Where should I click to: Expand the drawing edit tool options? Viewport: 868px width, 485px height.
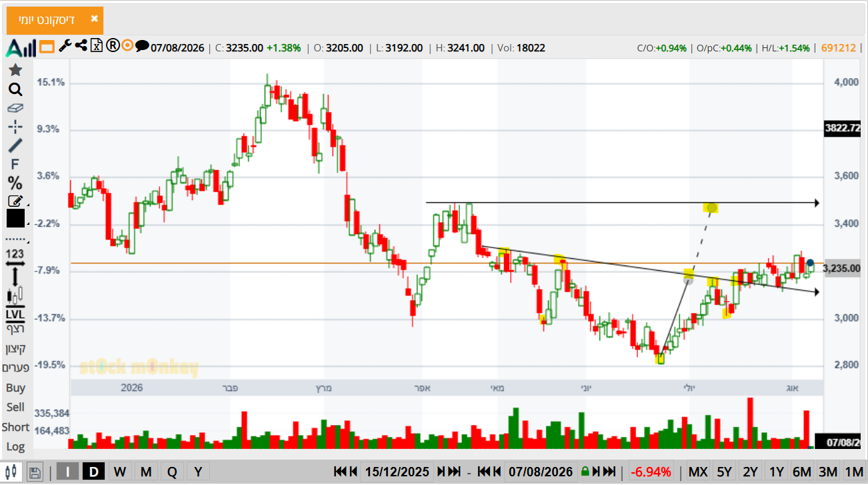[x=15, y=200]
